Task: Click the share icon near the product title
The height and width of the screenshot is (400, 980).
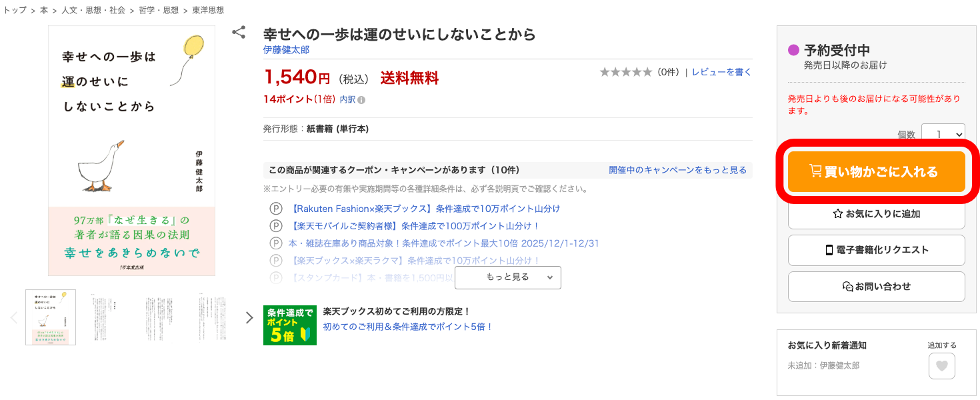Action: click(x=238, y=32)
